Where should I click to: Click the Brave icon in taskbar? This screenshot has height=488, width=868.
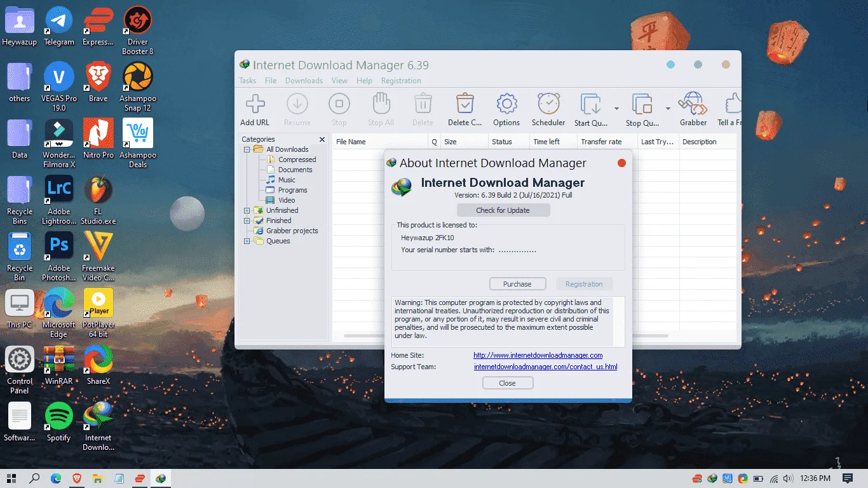pos(77,478)
